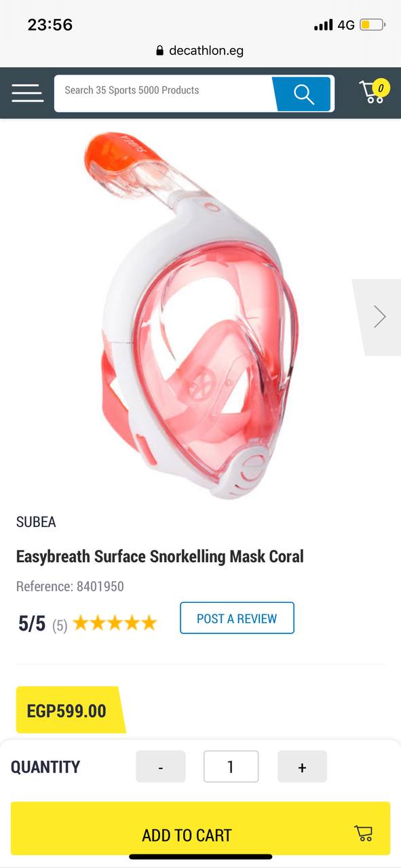Decrease quantity with the minus button
401x868 pixels.
coord(161,767)
